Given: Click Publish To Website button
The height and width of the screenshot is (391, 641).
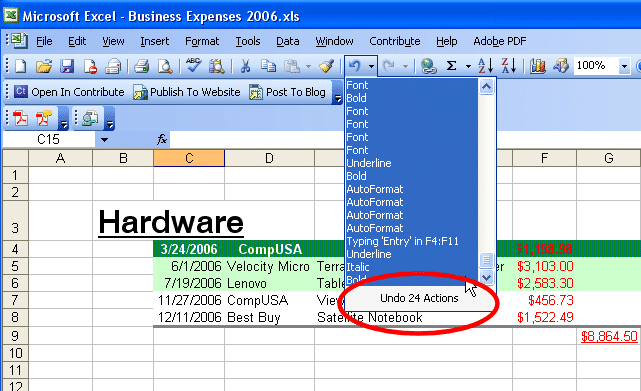Looking at the screenshot, I should pyautogui.click(x=187, y=92).
